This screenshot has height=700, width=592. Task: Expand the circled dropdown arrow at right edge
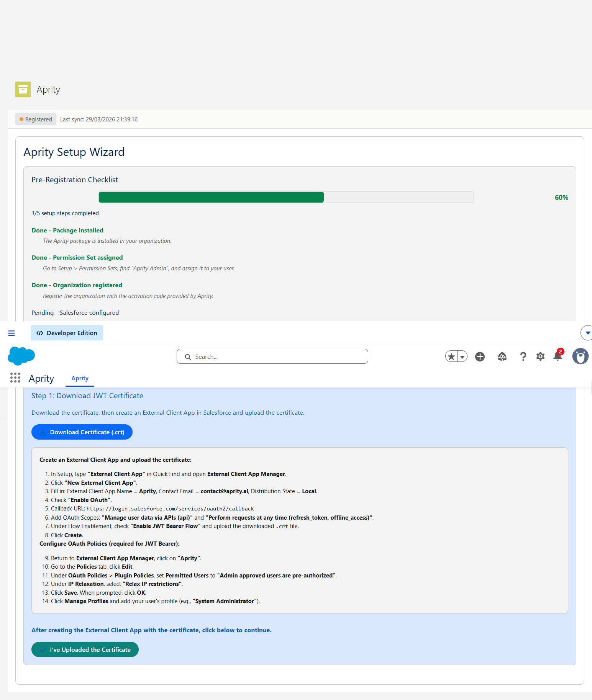pos(587,333)
